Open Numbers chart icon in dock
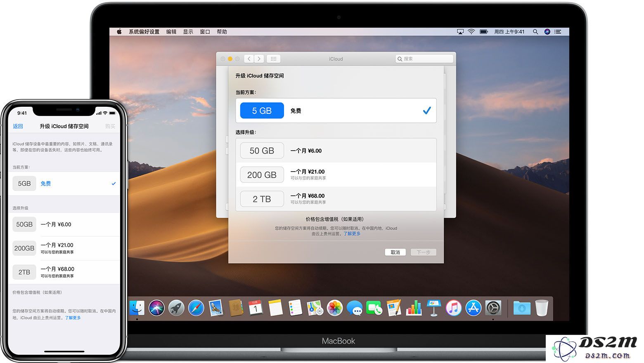Image resolution: width=644 pixels, height=363 pixels. click(414, 308)
